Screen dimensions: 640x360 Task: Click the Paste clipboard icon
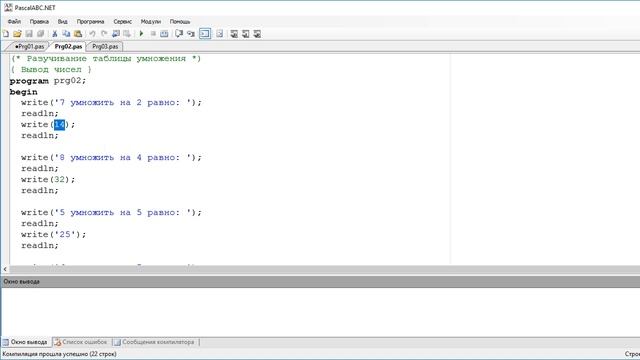click(78, 34)
